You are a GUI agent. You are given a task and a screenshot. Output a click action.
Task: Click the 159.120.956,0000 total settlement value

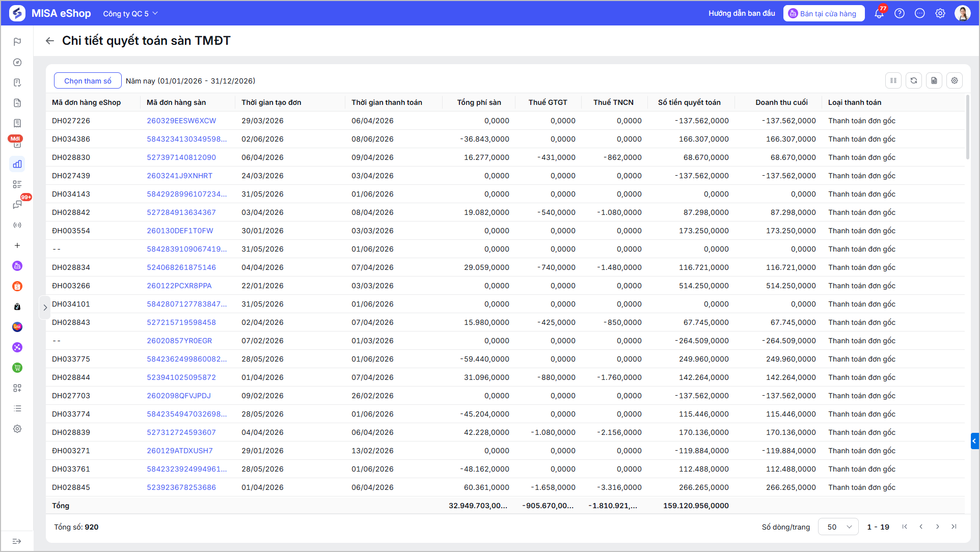(696, 506)
